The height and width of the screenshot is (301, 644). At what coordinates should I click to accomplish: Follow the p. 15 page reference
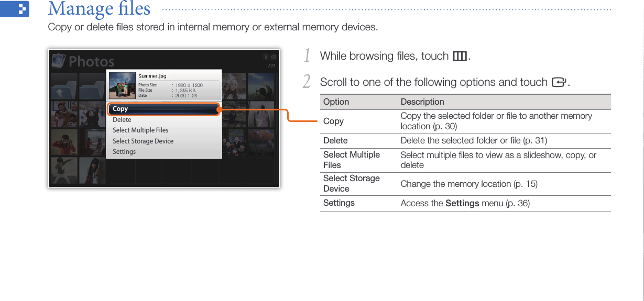coord(525,184)
